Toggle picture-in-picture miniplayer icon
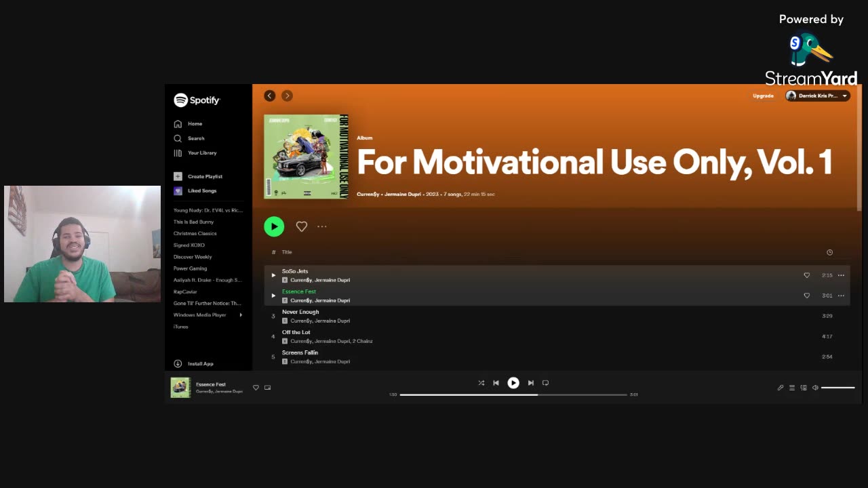This screenshot has width=868, height=488. [x=267, y=388]
